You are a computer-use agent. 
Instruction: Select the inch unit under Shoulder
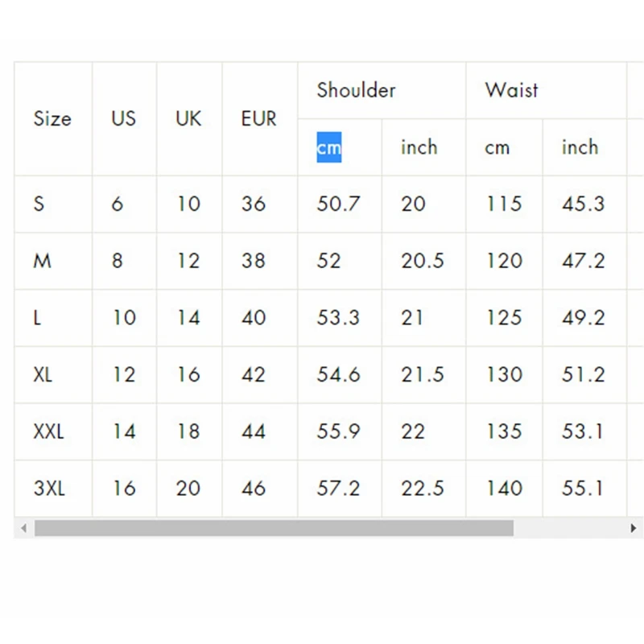418,147
